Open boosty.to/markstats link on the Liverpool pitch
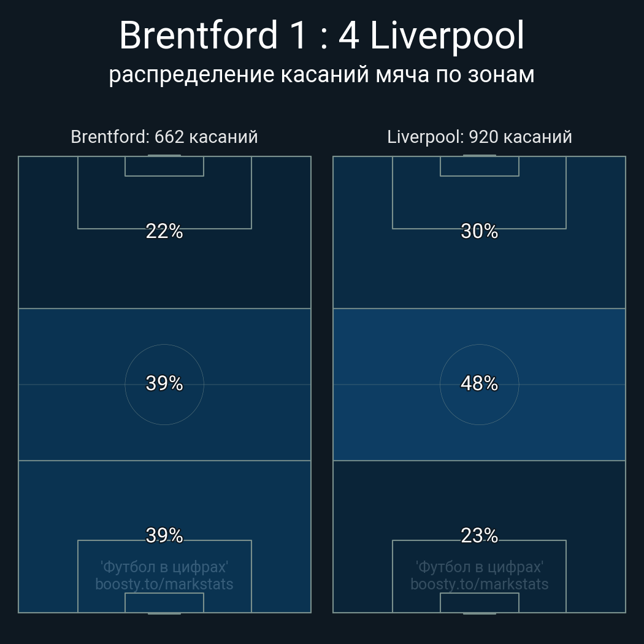 (480, 584)
